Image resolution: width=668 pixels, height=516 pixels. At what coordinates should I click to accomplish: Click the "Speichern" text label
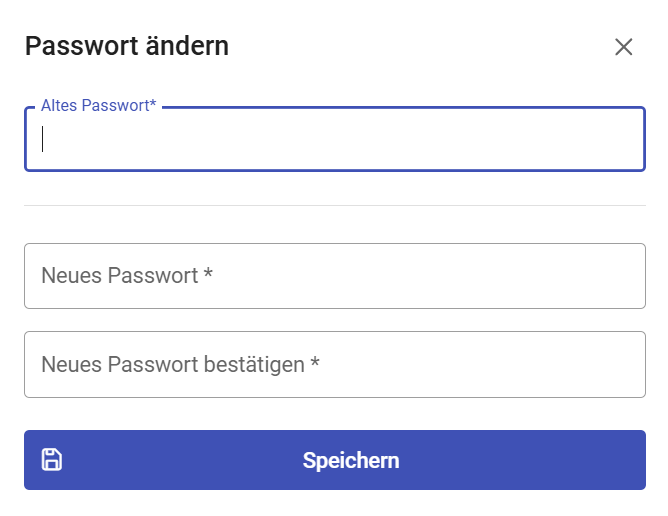click(351, 461)
